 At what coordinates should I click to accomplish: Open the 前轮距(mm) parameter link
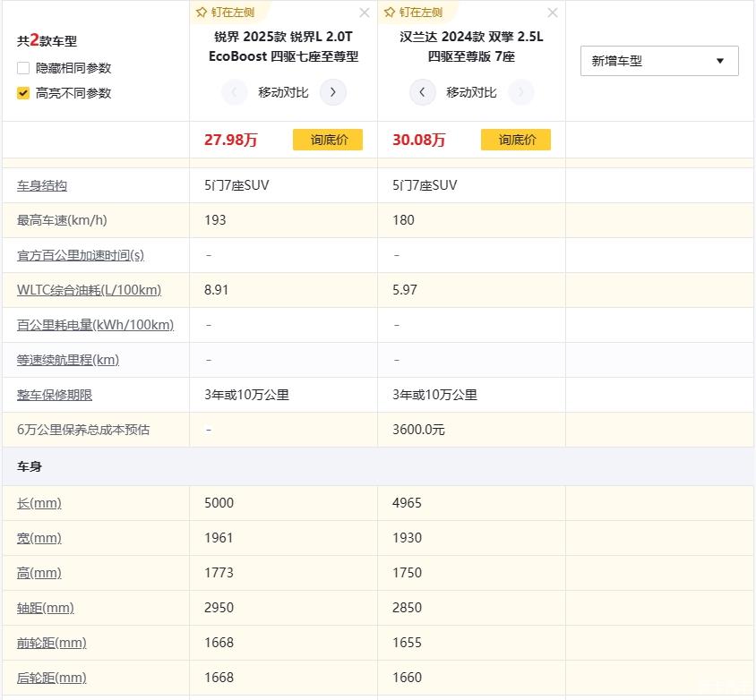click(52, 643)
